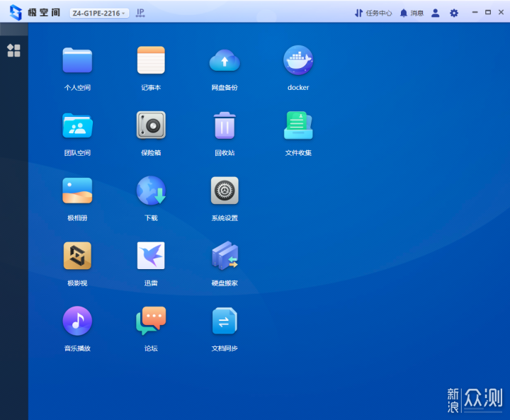This screenshot has width=510, height=420.
Task: Open the user account icon
Action: click(x=435, y=13)
